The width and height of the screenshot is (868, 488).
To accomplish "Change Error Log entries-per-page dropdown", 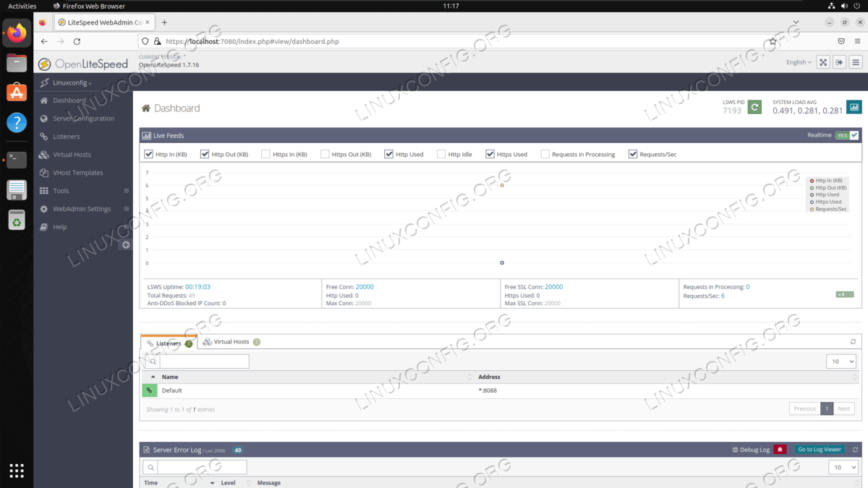I will (843, 467).
